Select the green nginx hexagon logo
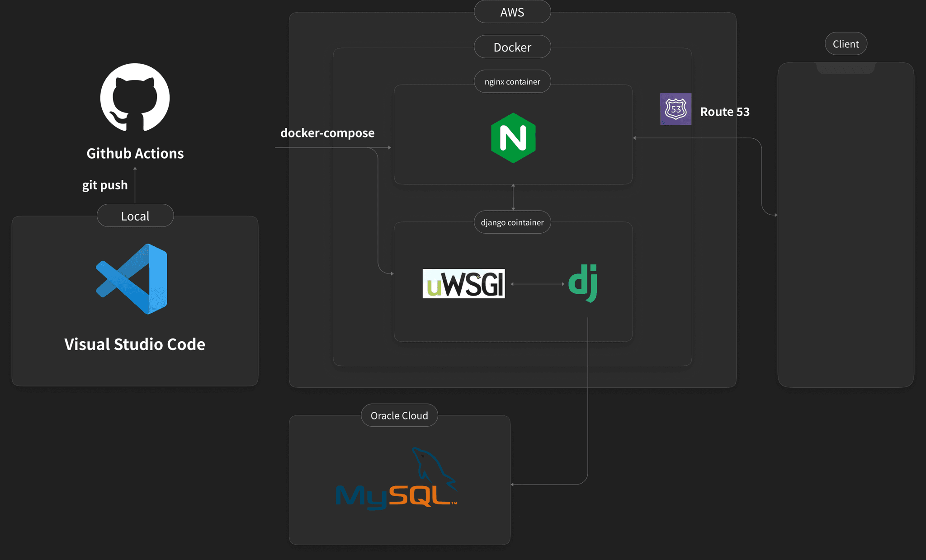Viewport: 926px width, 560px height. tap(513, 138)
